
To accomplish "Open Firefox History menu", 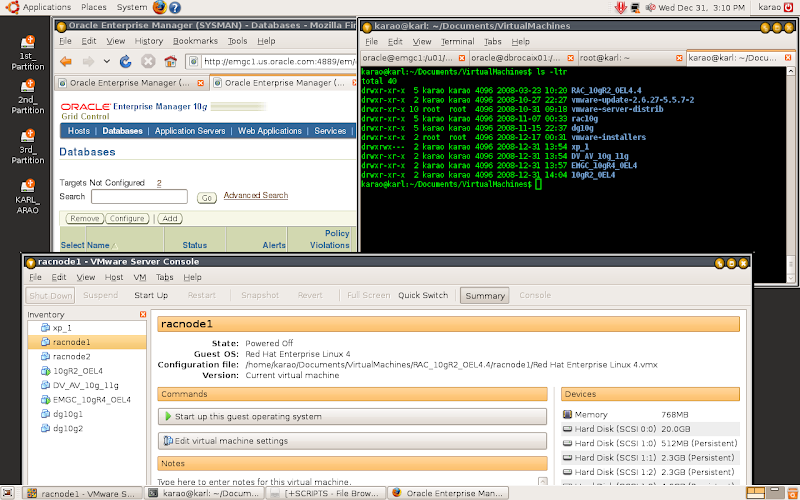I will click(148, 41).
